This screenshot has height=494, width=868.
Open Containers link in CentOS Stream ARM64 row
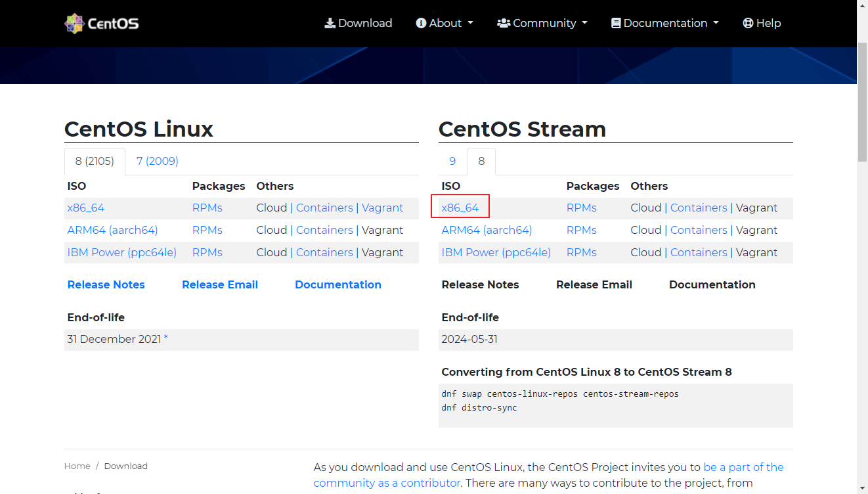pyautogui.click(x=699, y=230)
